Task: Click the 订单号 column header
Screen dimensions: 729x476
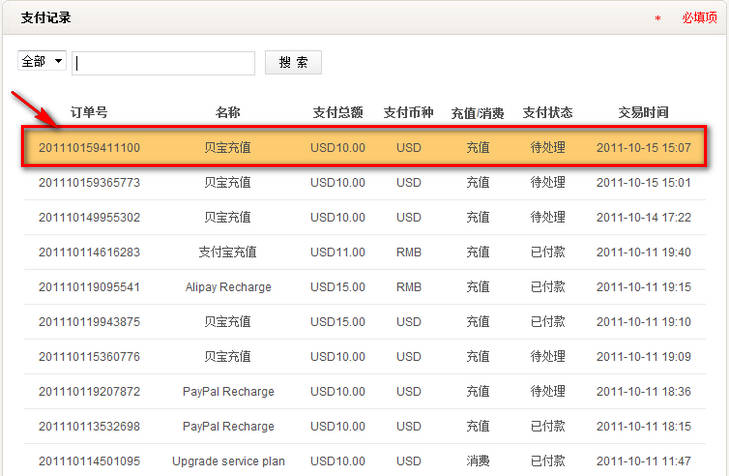Action: [x=89, y=112]
